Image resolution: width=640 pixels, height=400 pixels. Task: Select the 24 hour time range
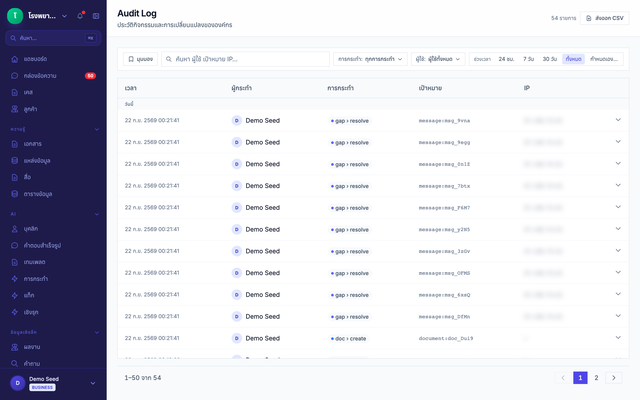(x=506, y=59)
